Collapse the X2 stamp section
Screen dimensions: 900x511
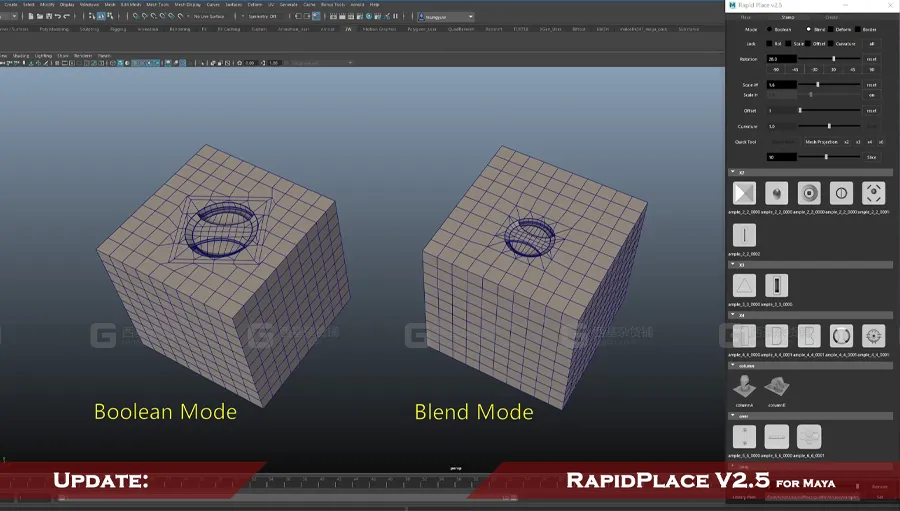732,172
